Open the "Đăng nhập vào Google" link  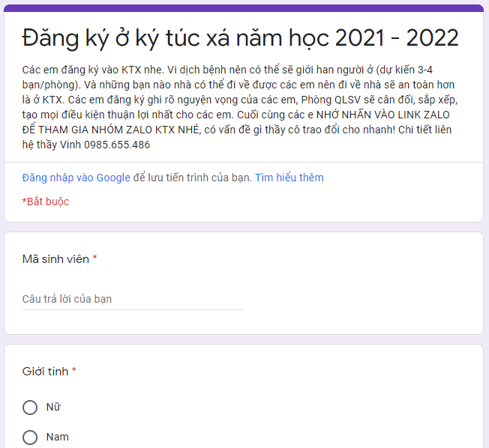[x=76, y=178]
